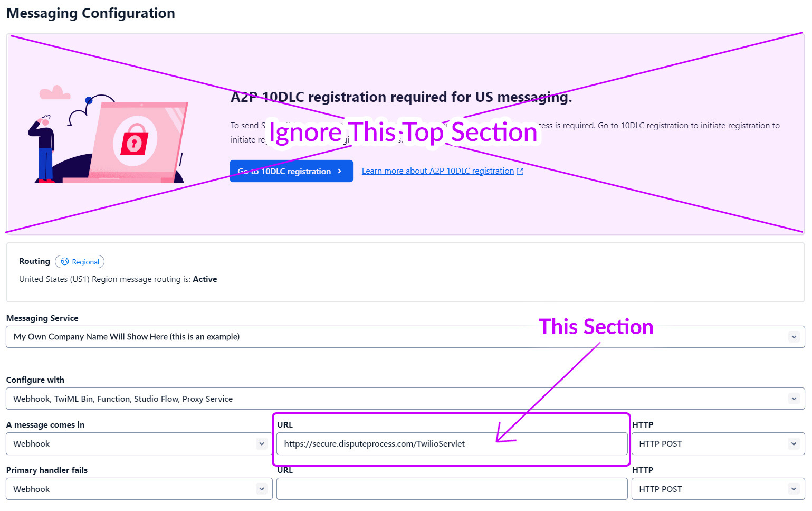Click the empty Primary handler fails URL field
This screenshot has height=511, width=812.
coord(452,489)
